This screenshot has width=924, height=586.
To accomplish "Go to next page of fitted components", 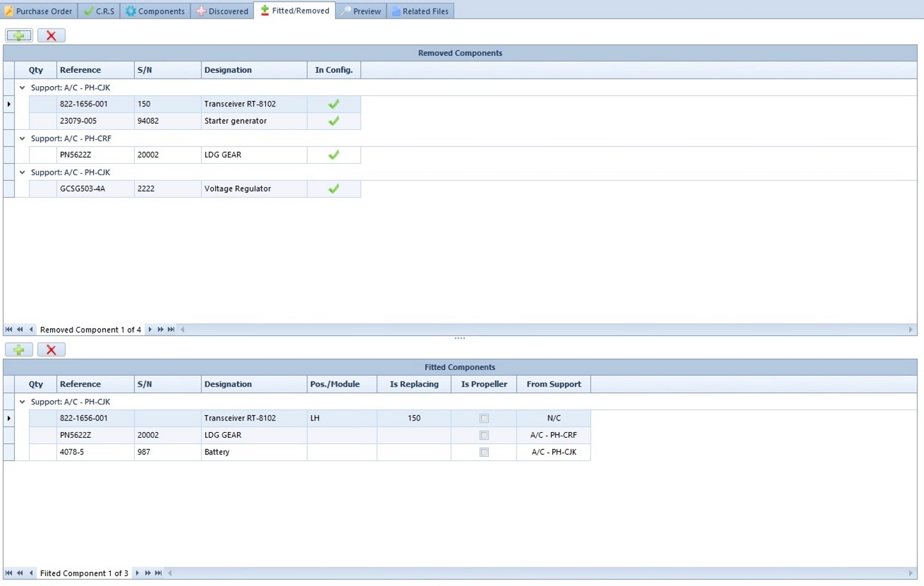I will pyautogui.click(x=147, y=573).
